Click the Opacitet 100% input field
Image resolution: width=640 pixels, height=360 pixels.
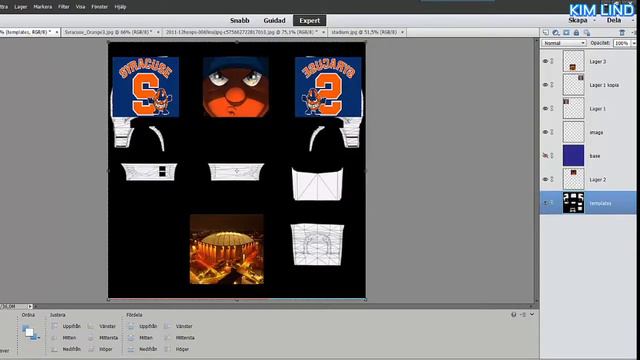coord(622,43)
